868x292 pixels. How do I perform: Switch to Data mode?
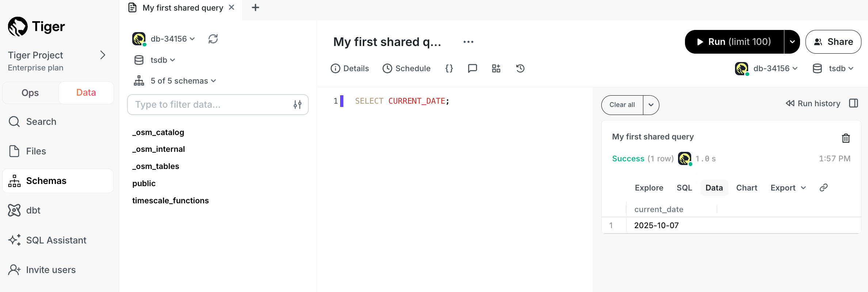point(86,93)
